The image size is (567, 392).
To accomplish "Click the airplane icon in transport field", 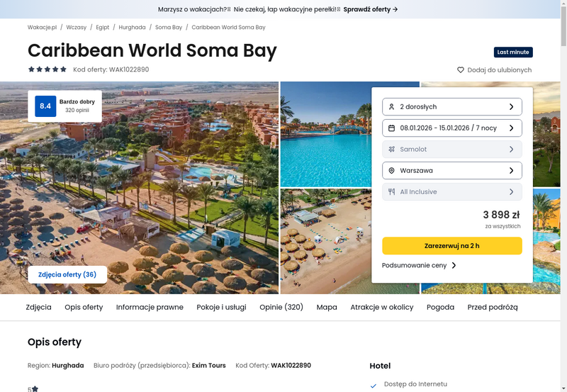I will (x=391, y=150).
